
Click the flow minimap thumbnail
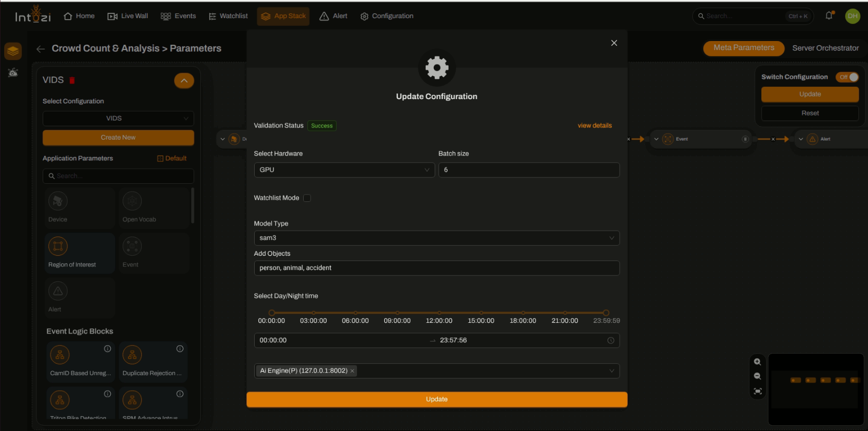pos(816,389)
